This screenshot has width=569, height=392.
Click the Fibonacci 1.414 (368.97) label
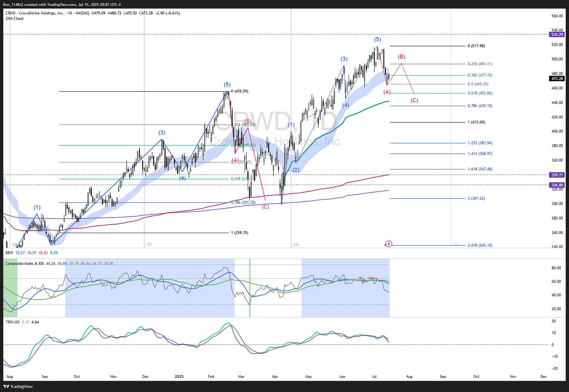coord(480,154)
